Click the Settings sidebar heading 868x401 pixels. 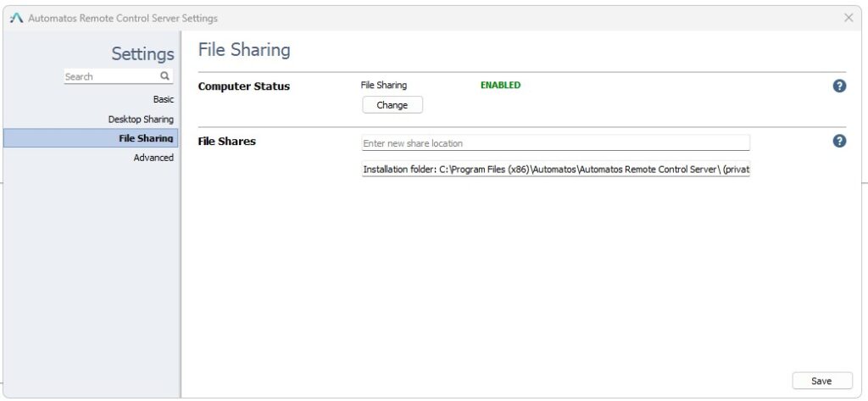point(142,53)
